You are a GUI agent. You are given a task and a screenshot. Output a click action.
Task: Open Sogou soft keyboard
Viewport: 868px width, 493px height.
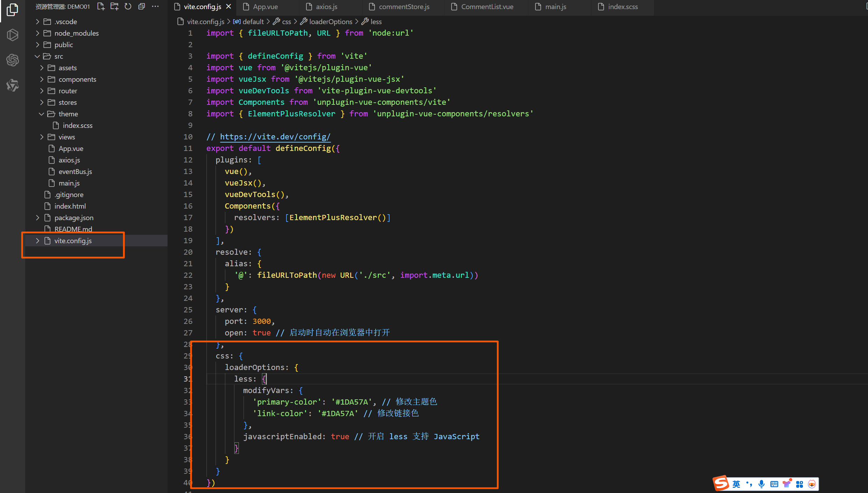tap(774, 484)
